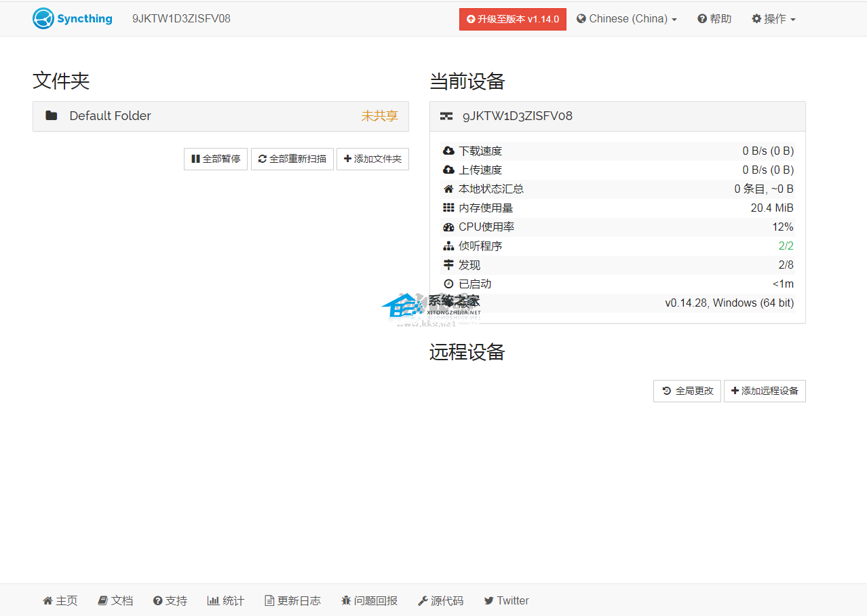Screen dimensions: 867x616
Task: Click the Syncthing logo icon
Action: (x=43, y=18)
